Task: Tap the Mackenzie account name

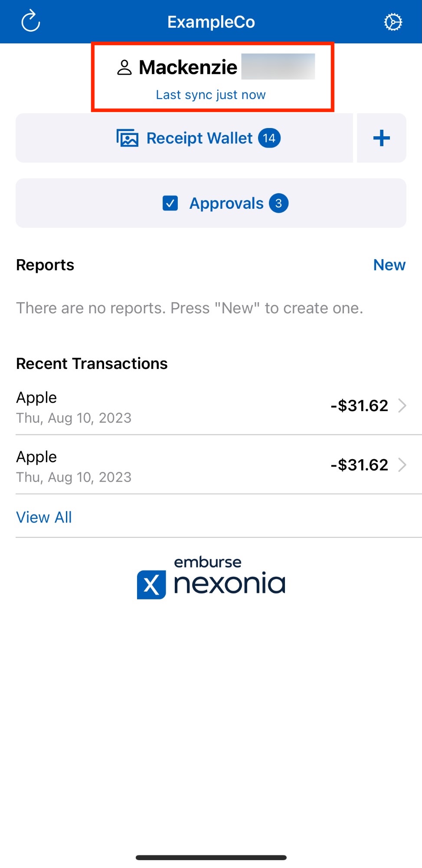Action: [188, 68]
